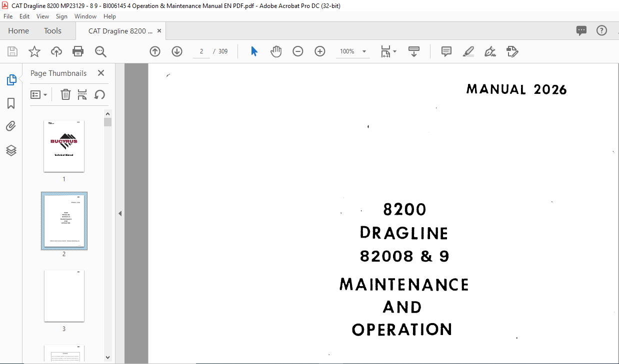Select the Highlight text pen tool
This screenshot has height=364, width=619.
point(468,51)
